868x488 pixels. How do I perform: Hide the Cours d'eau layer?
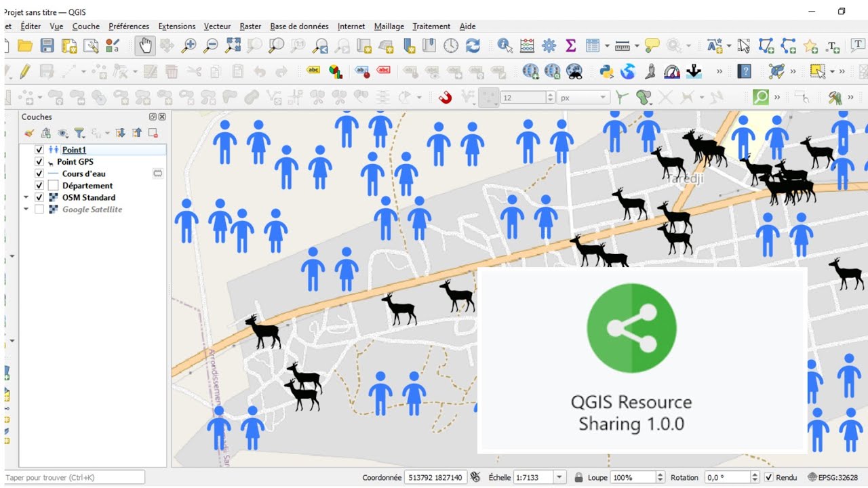pos(39,174)
